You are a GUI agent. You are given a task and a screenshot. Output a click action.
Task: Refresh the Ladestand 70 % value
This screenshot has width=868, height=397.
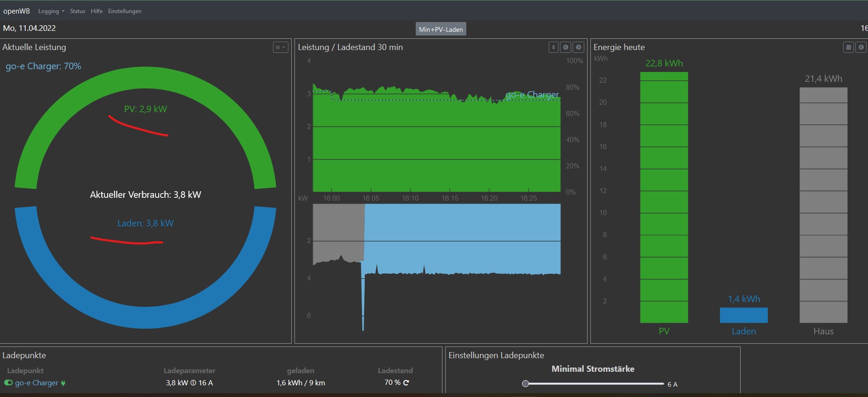coord(406,383)
